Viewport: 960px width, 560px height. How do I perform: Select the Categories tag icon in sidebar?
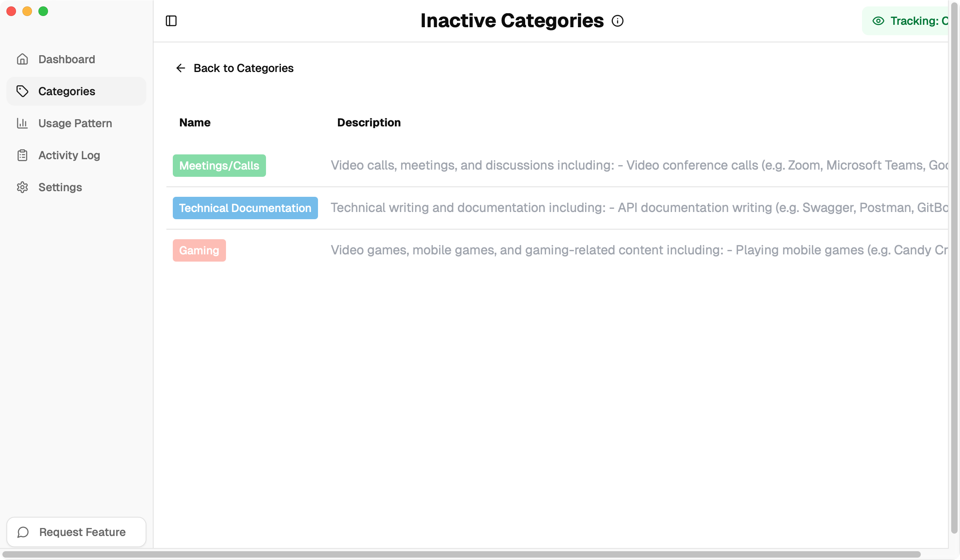(22, 91)
